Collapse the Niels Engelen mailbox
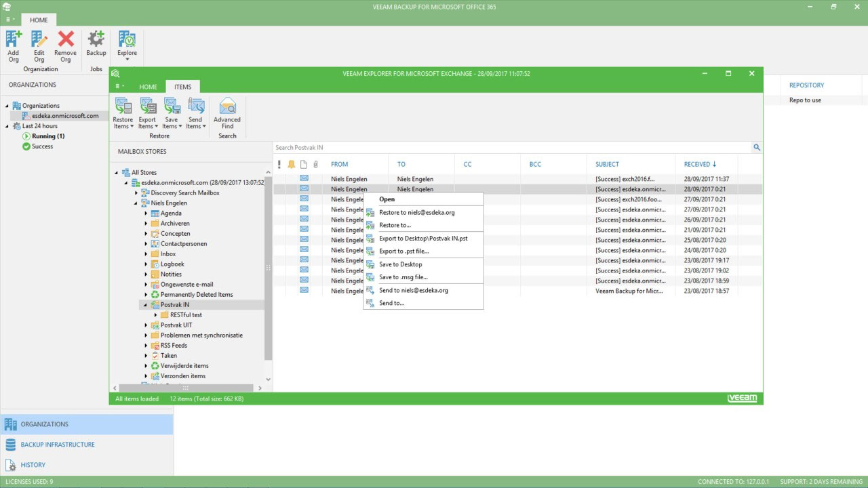The width and height of the screenshot is (868, 488). pyautogui.click(x=136, y=203)
